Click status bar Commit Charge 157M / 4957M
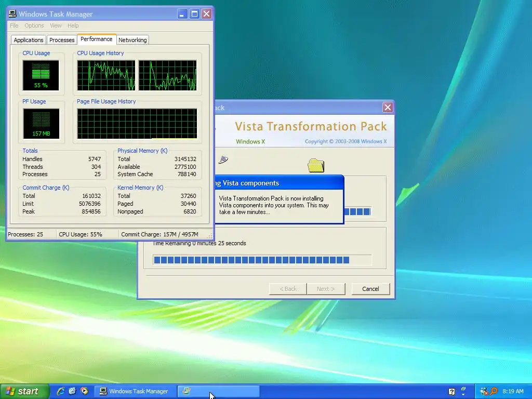The height and width of the screenshot is (399, 532). click(x=159, y=234)
